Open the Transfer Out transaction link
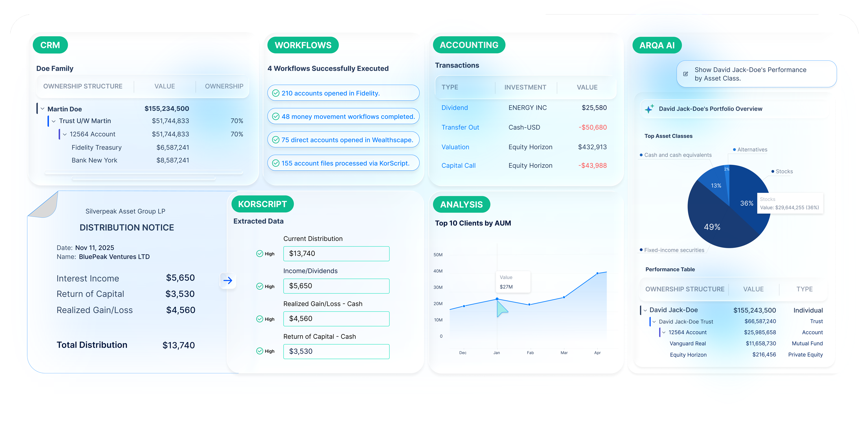Screen dimensions: 868x430 click(460, 127)
